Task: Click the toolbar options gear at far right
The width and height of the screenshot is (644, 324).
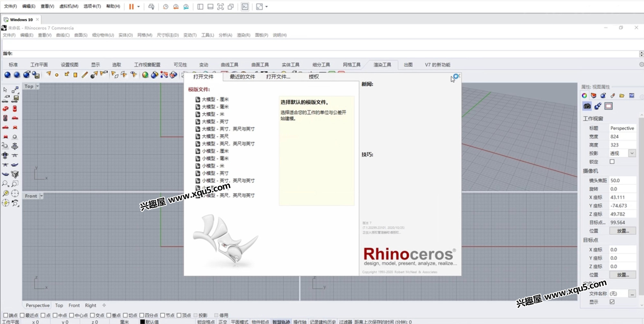Action: 641,64
